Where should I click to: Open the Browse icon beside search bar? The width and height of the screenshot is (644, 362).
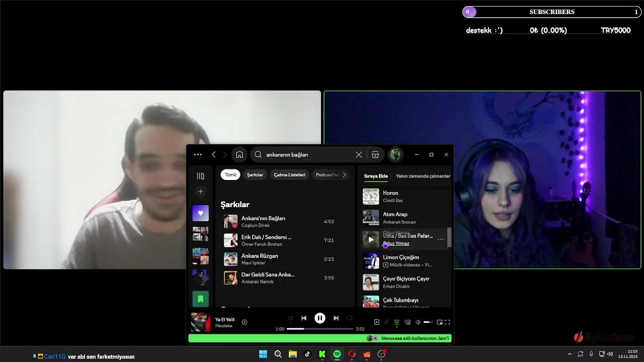pyautogui.click(x=375, y=155)
